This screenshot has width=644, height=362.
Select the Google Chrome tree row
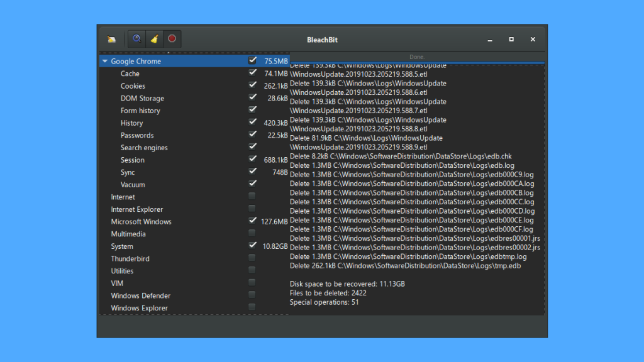(x=194, y=61)
